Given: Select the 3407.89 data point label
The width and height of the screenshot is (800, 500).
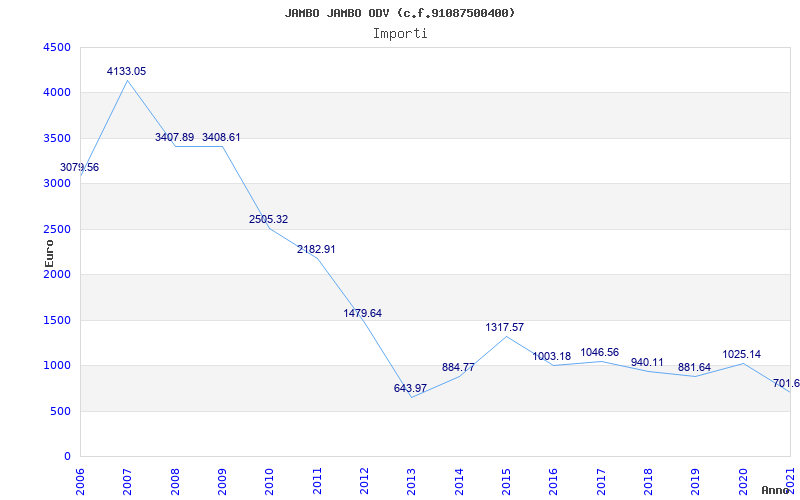Looking at the screenshot, I should click(174, 137).
